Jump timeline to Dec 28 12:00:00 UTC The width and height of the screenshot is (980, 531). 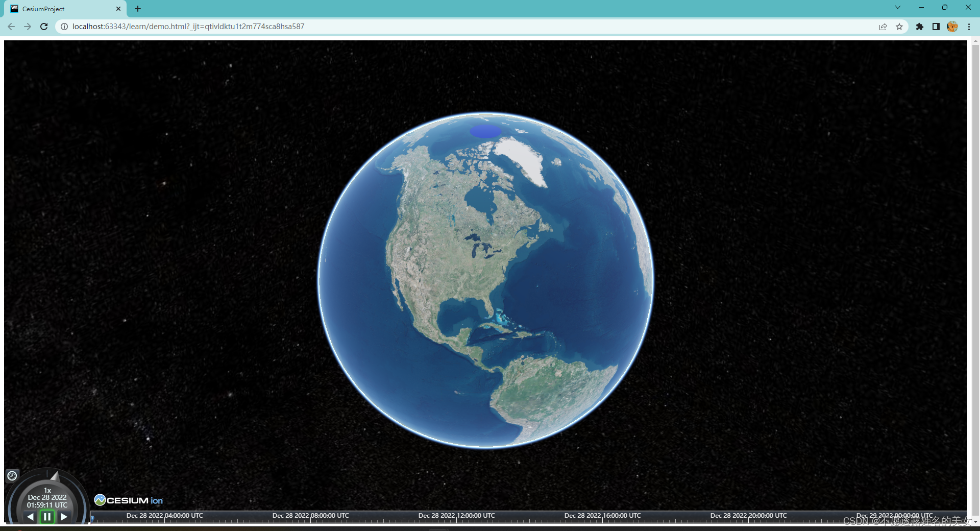click(456, 516)
